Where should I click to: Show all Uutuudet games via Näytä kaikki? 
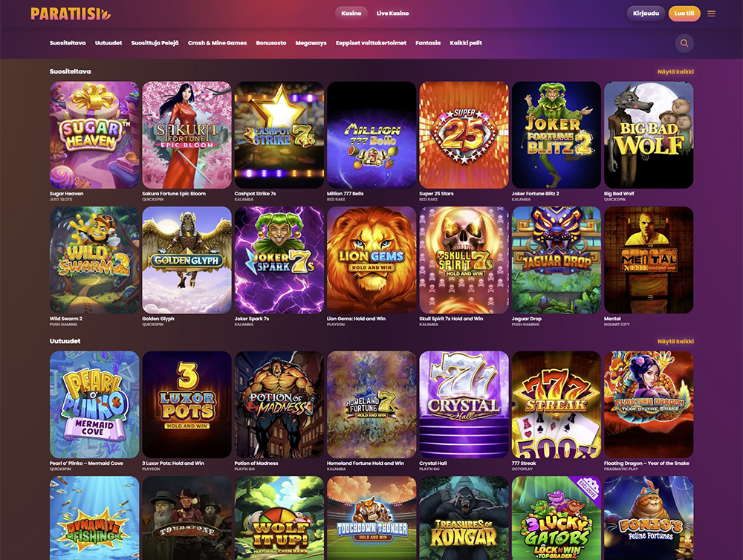point(675,341)
